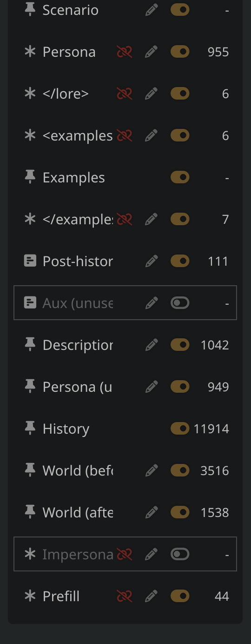Toggle off the Examples prompt

180,177
